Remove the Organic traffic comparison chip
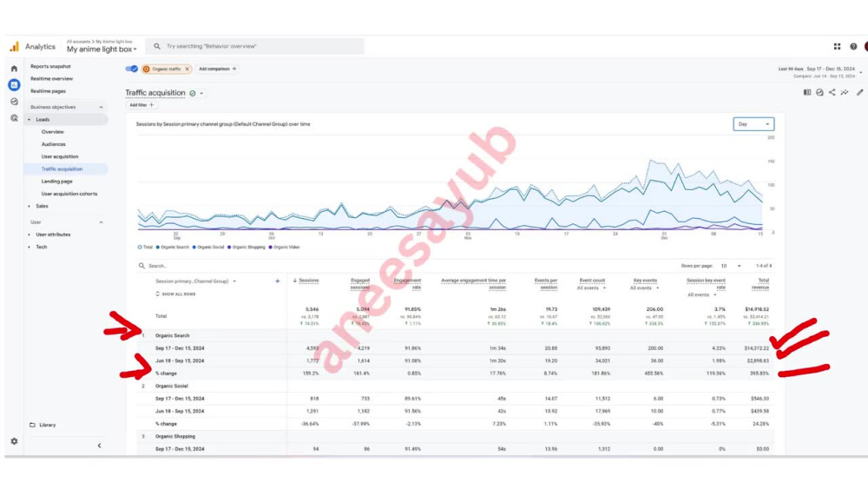The height and width of the screenshot is (489, 868). [187, 69]
